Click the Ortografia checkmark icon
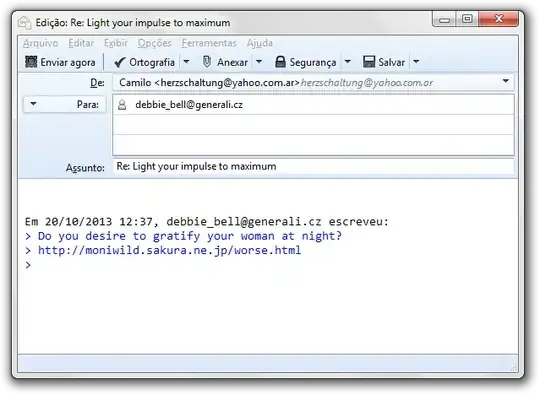The height and width of the screenshot is (395, 540). (x=120, y=62)
